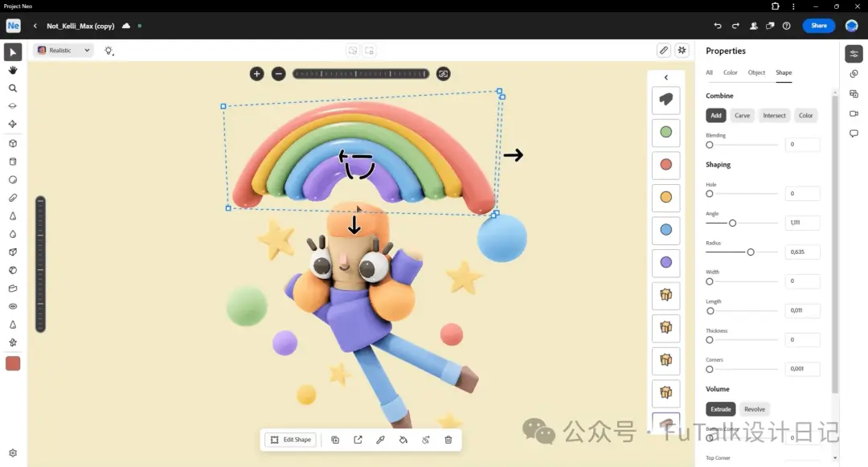Click the ruler icon above the canvas
The width and height of the screenshot is (868, 467).
(663, 51)
